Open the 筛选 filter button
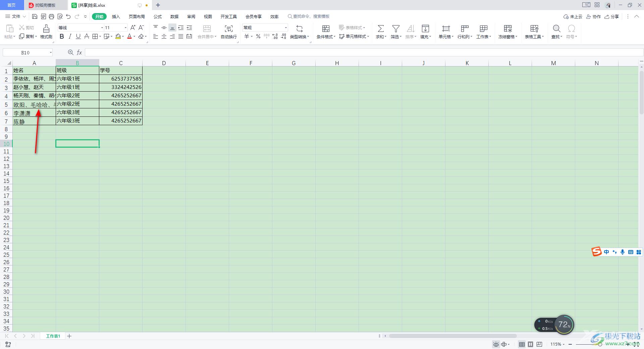This screenshot has height=349, width=644. click(x=396, y=32)
